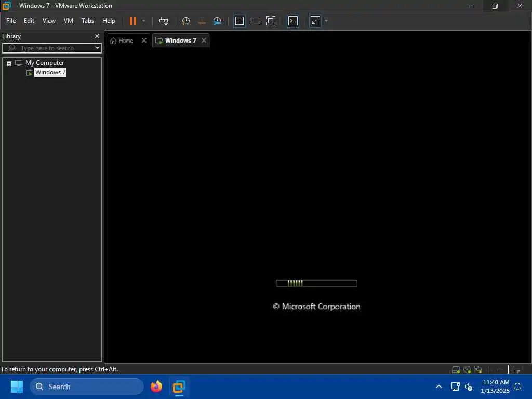Close the Home tab
Screen dimensions: 532x399
(x=144, y=40)
